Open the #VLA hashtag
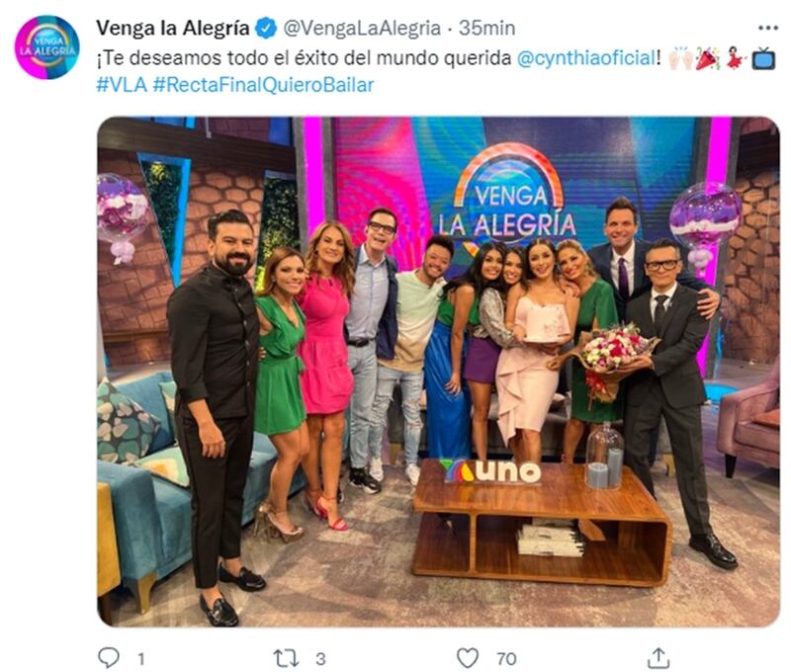The width and height of the screenshot is (791, 672). tap(122, 85)
